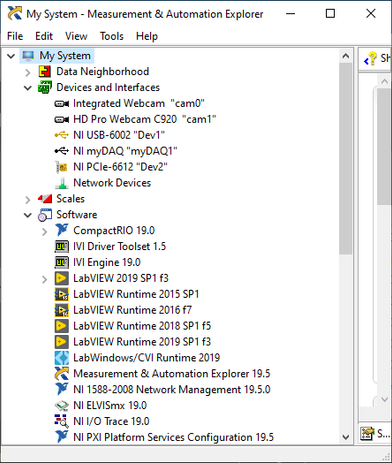
Task: Expand the Scales node
Action: point(28,199)
